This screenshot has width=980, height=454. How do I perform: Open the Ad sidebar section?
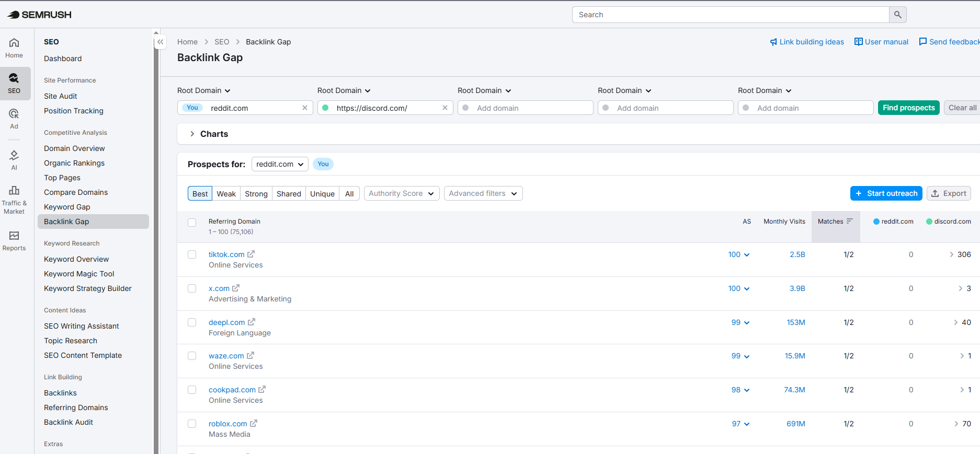click(x=14, y=119)
